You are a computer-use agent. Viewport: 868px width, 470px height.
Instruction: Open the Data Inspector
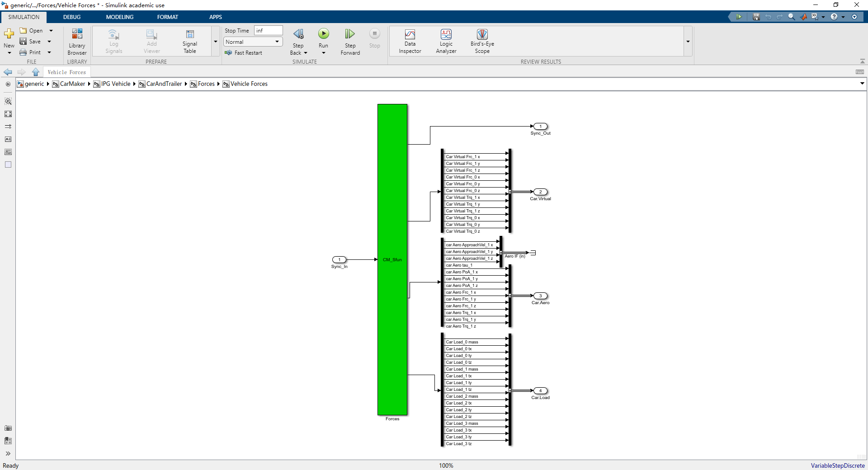410,42
